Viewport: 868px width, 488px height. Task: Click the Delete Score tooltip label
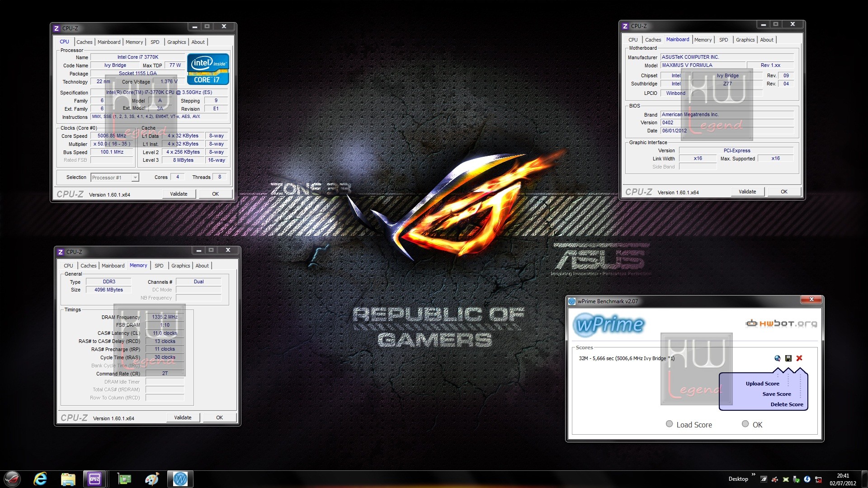tap(787, 404)
